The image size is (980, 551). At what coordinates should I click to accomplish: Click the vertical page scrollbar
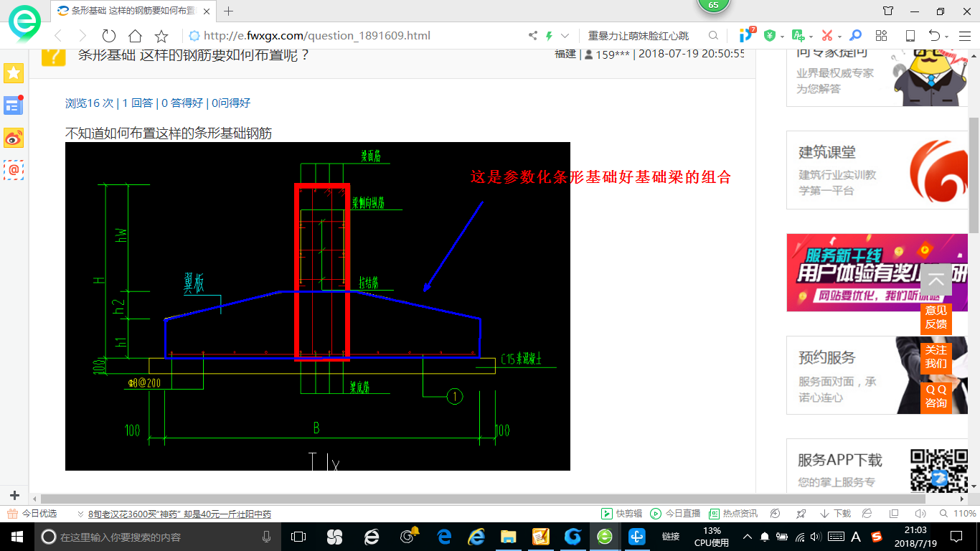[x=974, y=175]
